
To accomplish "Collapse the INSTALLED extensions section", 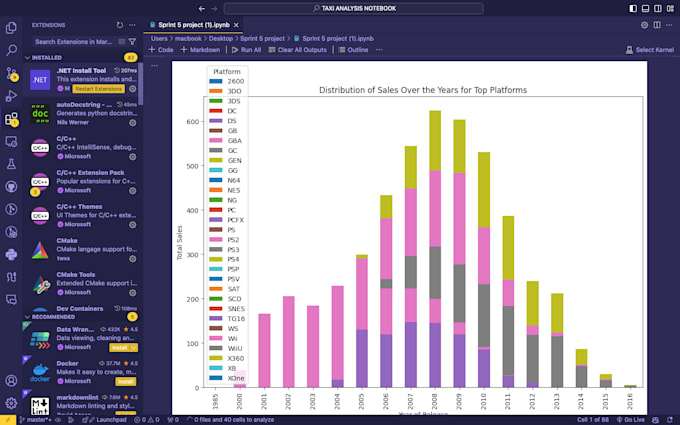I will (28, 57).
